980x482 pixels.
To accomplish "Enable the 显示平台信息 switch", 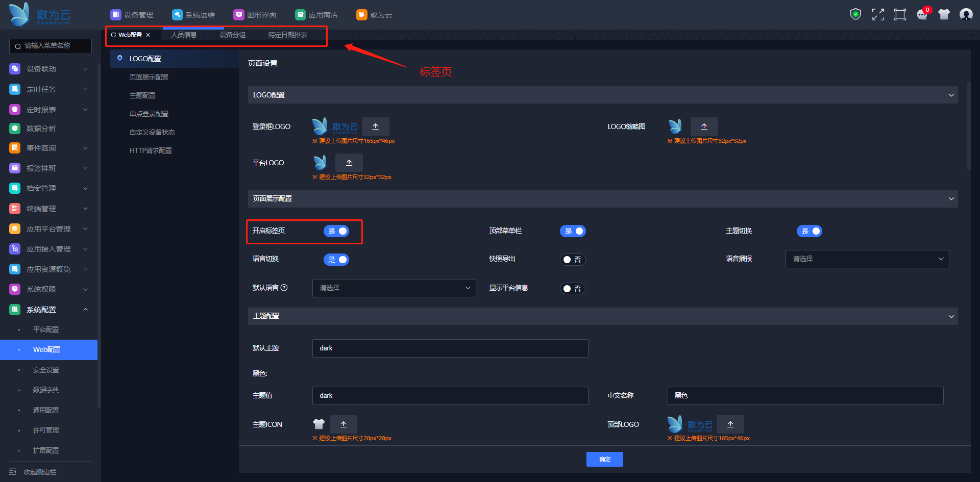I will click(x=573, y=289).
